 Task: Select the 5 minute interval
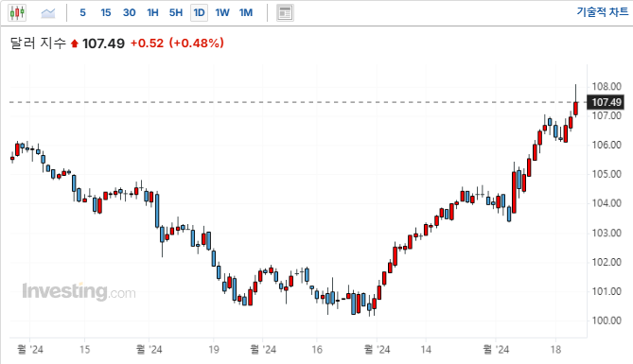tap(82, 13)
